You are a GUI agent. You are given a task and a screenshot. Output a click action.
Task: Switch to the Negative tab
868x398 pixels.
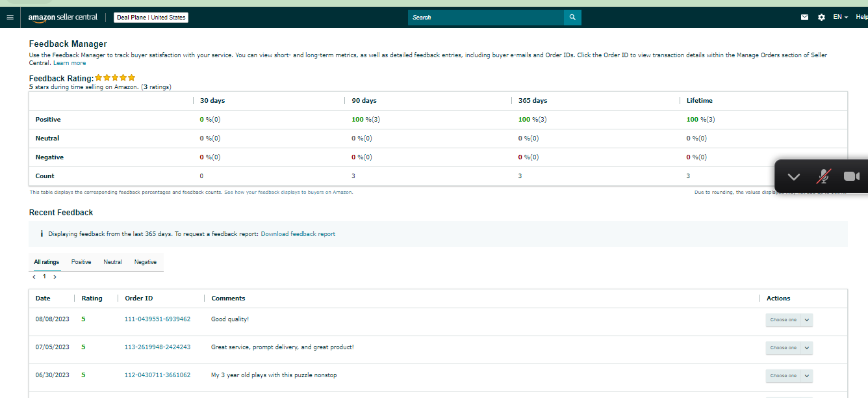[x=146, y=262]
